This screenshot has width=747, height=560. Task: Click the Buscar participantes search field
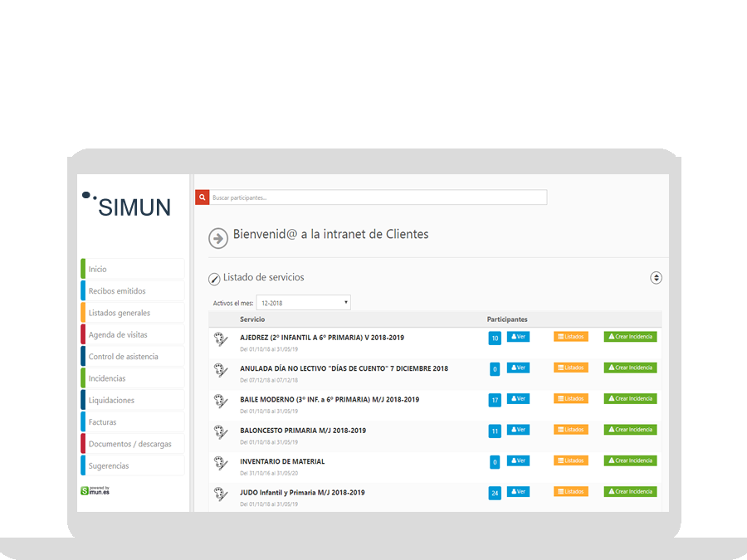378,197
